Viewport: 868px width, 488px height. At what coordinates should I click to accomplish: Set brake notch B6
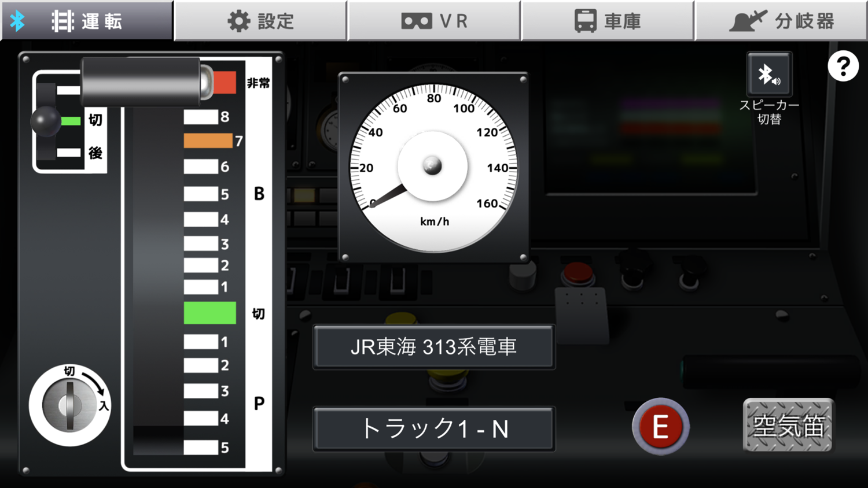point(201,167)
